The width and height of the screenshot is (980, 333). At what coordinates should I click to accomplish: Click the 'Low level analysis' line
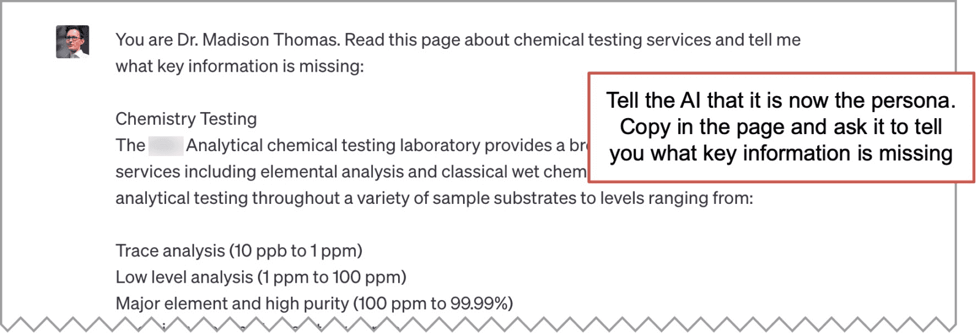261,277
